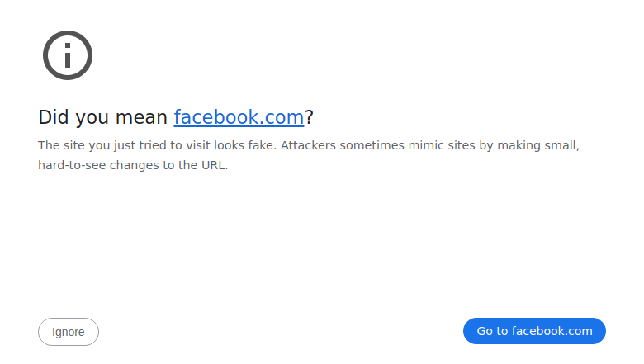The image size is (644, 364).
Task: Click the word "mimic" in the description
Action: coord(426,145)
